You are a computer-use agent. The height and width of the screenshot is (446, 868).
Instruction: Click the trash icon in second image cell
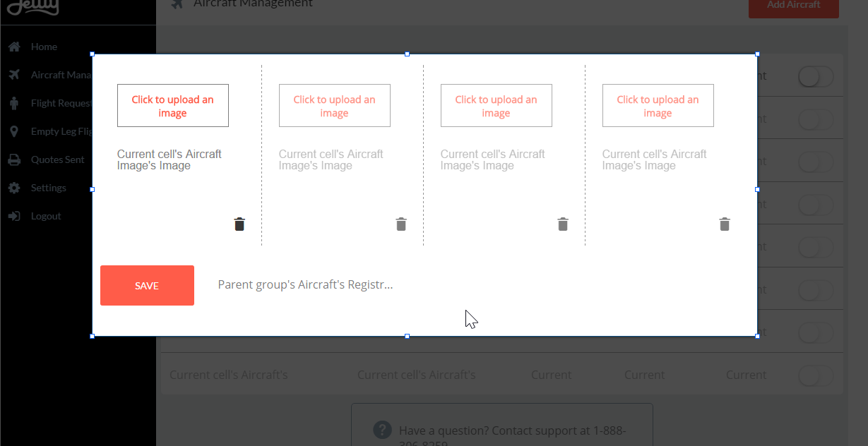pyautogui.click(x=401, y=224)
